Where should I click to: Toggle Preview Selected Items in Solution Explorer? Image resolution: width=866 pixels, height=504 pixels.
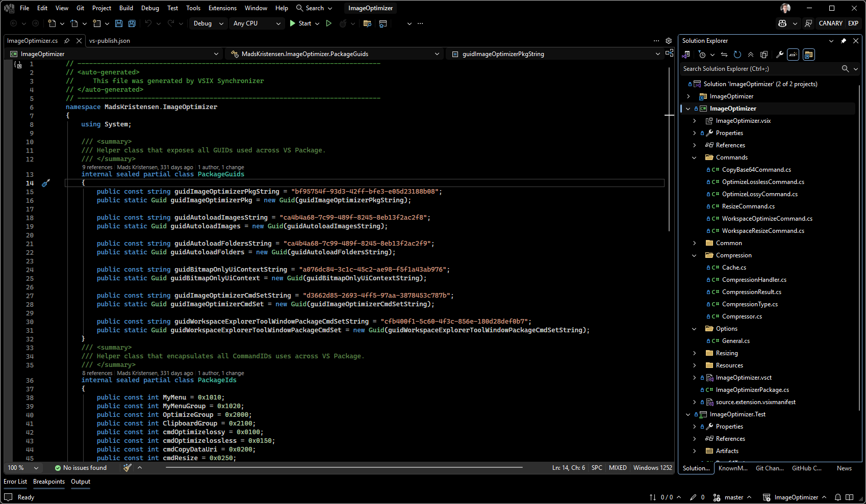tap(793, 55)
